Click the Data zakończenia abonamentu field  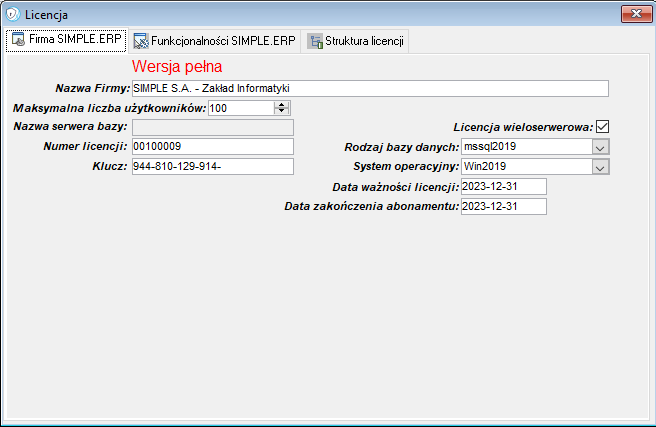(504, 207)
